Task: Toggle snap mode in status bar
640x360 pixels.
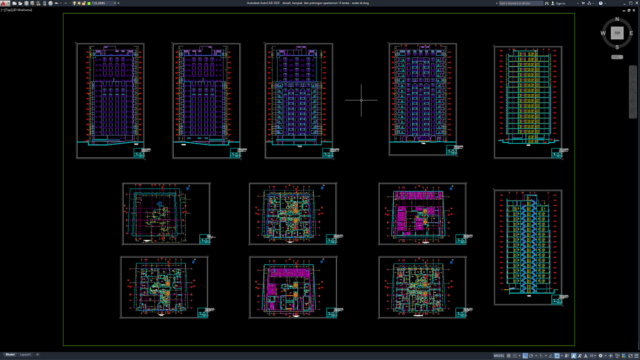Action: 515,356
